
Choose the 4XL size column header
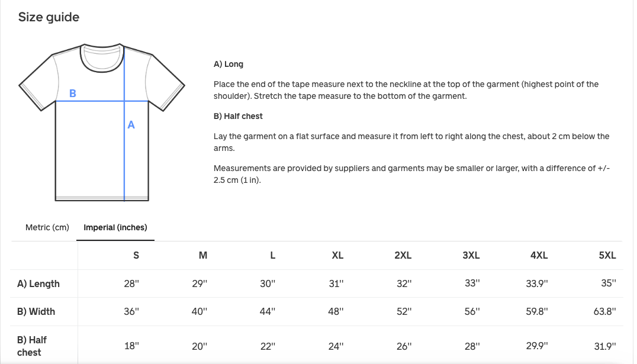coord(539,256)
